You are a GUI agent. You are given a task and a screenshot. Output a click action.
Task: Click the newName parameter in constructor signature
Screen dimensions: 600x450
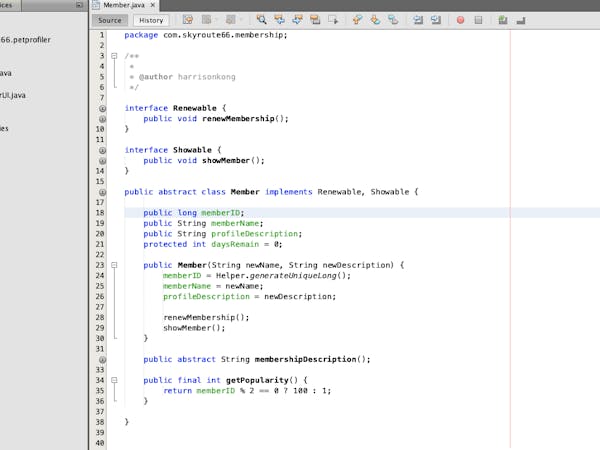262,265
